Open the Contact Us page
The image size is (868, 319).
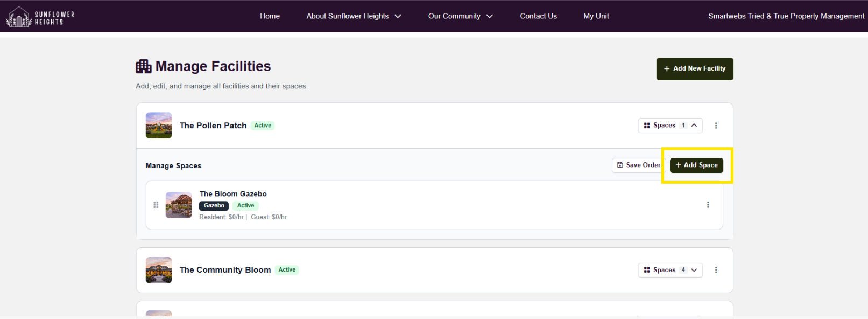coord(538,16)
